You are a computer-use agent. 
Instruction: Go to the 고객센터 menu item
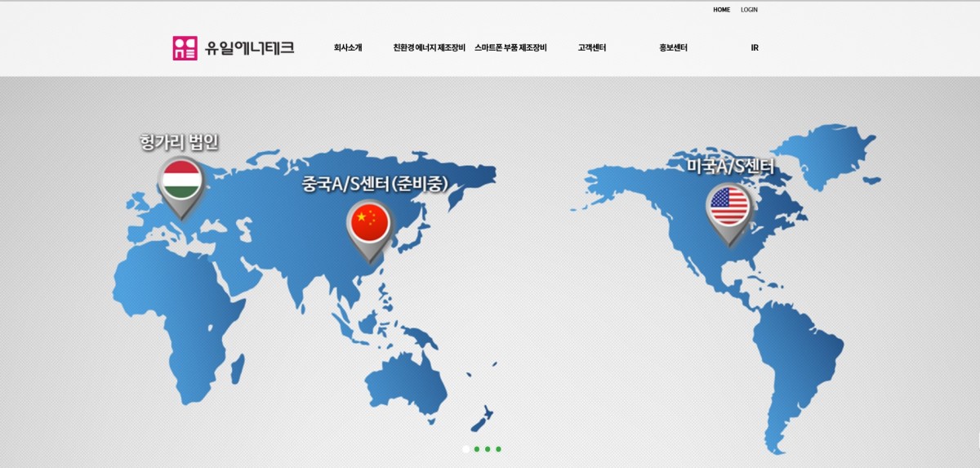click(x=591, y=48)
